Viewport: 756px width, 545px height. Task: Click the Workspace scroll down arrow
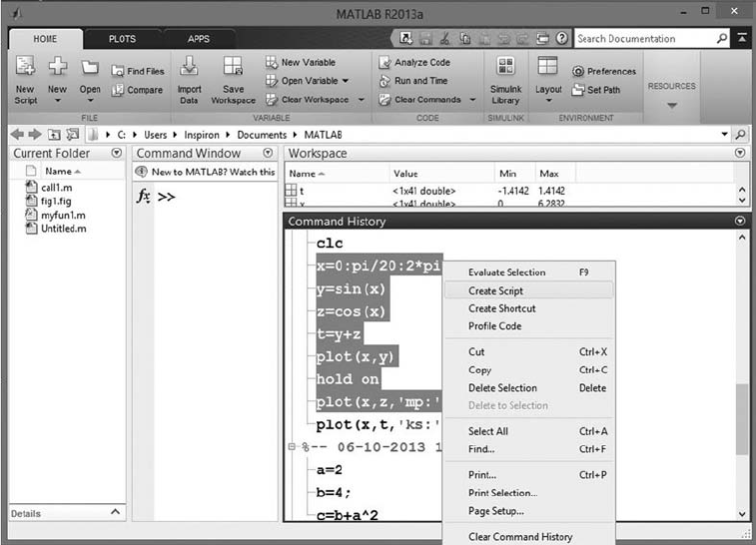click(x=742, y=200)
